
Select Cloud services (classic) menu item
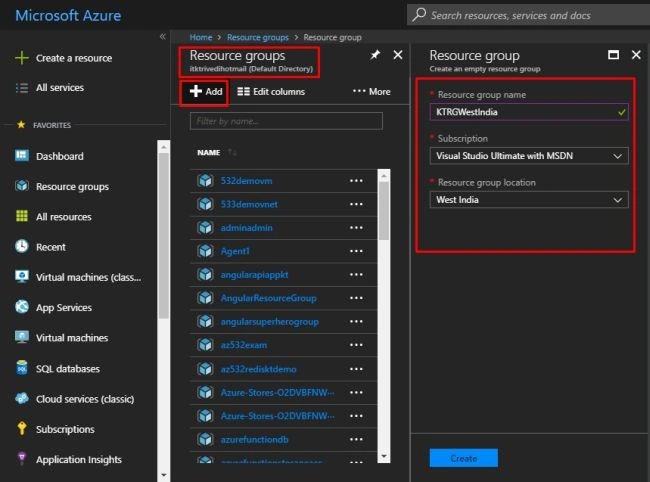click(85, 399)
